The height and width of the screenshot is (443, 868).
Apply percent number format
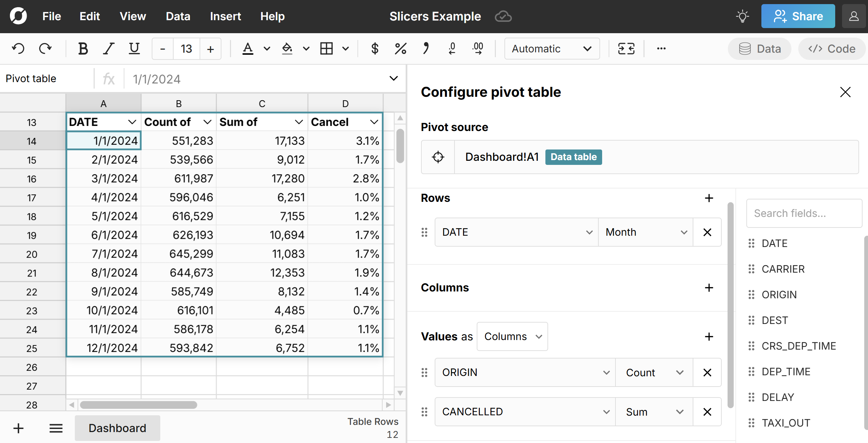point(400,49)
